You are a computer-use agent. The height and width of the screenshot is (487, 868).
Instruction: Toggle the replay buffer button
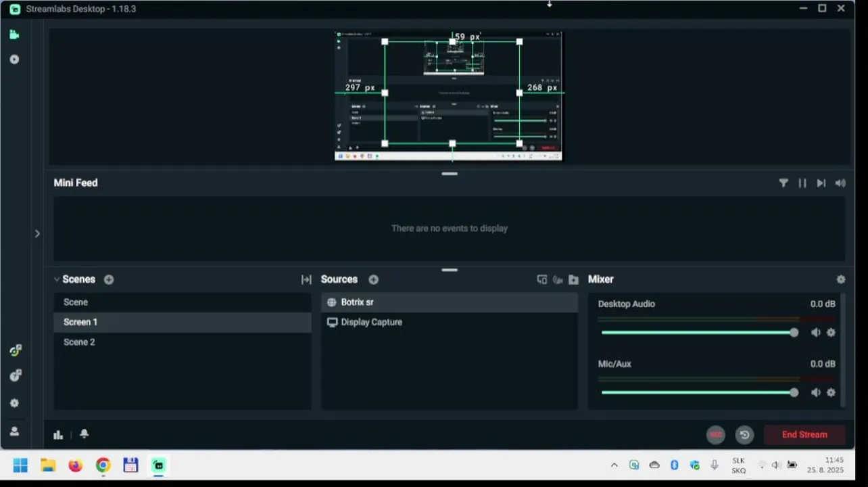click(x=744, y=435)
